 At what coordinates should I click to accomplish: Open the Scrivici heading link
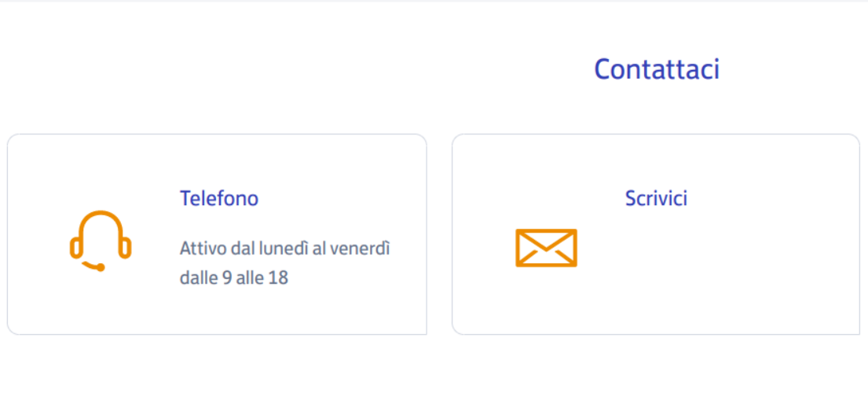click(x=656, y=198)
